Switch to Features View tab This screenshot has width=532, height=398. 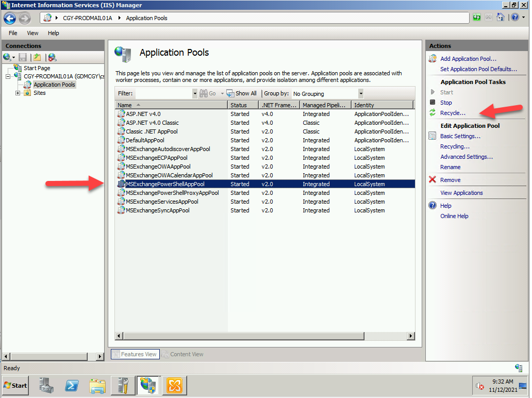(135, 354)
